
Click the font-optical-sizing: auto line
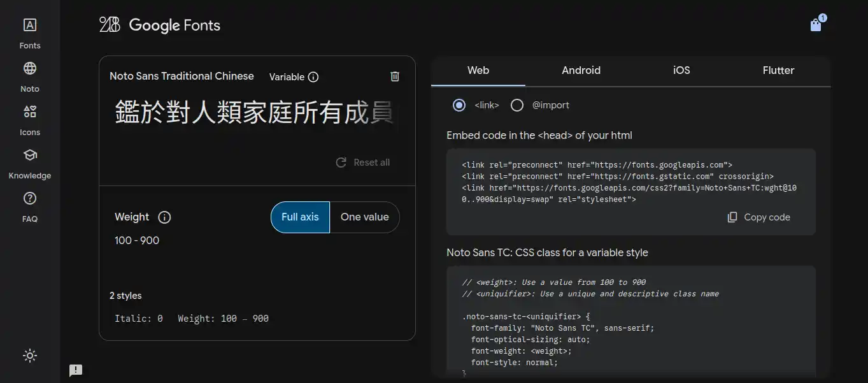pyautogui.click(x=530, y=340)
